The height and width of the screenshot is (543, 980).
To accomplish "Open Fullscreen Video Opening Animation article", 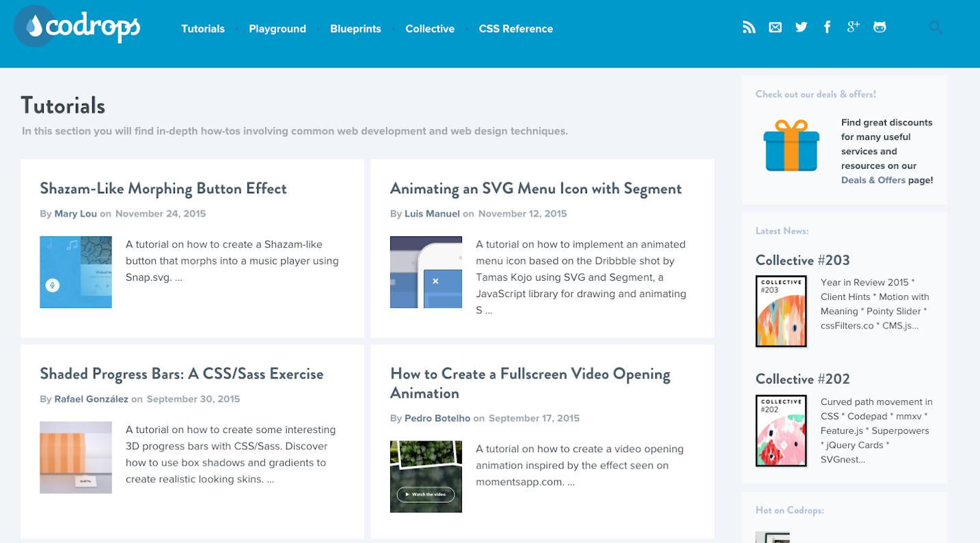I will pos(530,383).
